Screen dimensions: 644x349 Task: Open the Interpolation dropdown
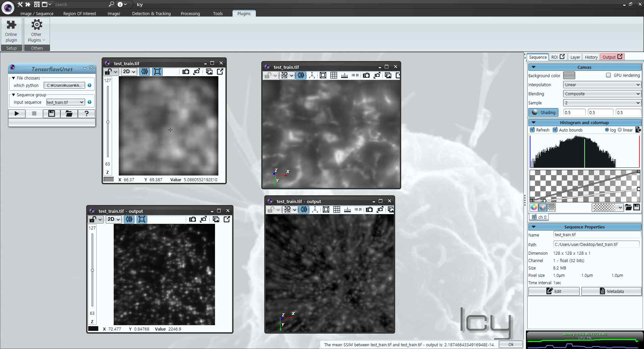coord(602,85)
